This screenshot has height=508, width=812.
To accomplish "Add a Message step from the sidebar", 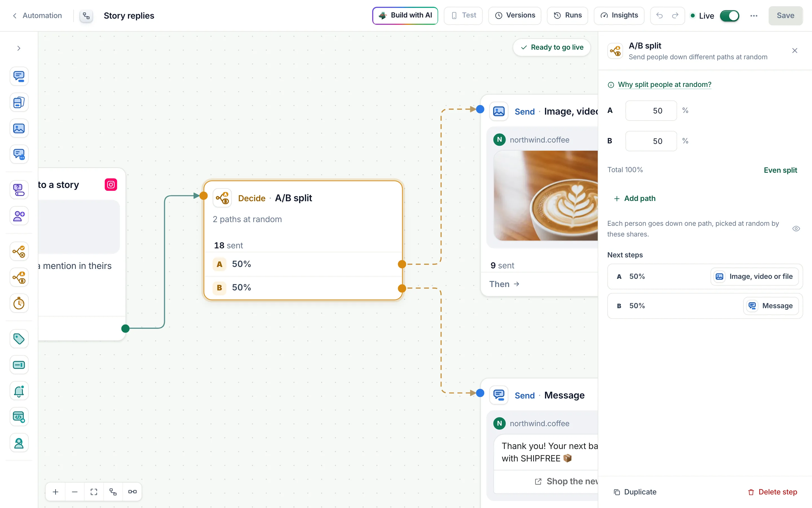I will click(19, 76).
